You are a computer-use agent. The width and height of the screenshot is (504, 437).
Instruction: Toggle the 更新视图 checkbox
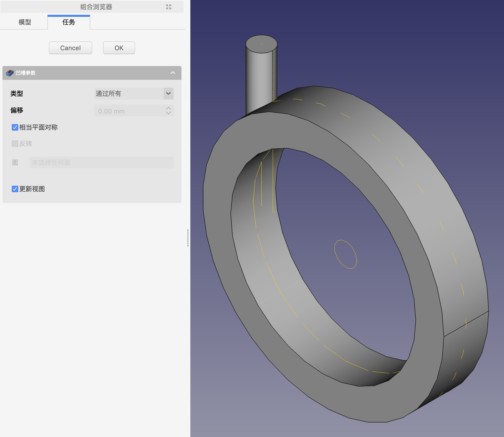(x=15, y=189)
